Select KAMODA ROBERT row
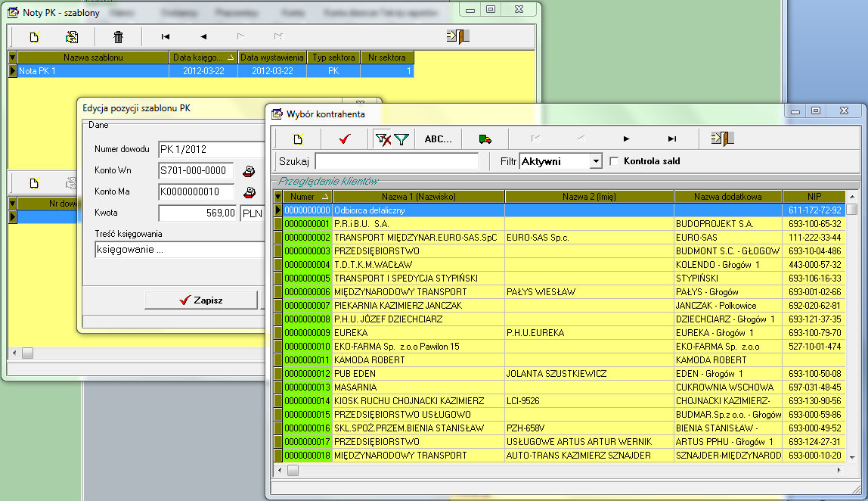868x501 pixels. coord(560,360)
